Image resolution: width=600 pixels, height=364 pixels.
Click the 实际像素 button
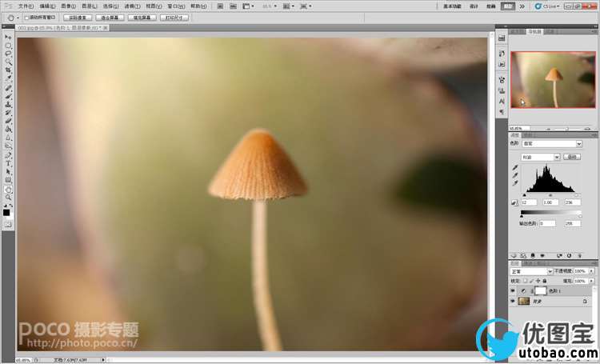(x=78, y=18)
